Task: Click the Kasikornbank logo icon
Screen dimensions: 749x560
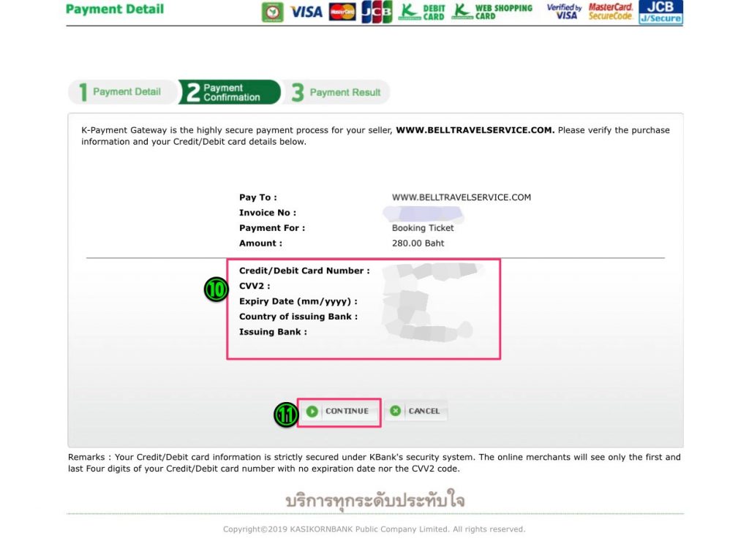Action: pyautogui.click(x=273, y=12)
